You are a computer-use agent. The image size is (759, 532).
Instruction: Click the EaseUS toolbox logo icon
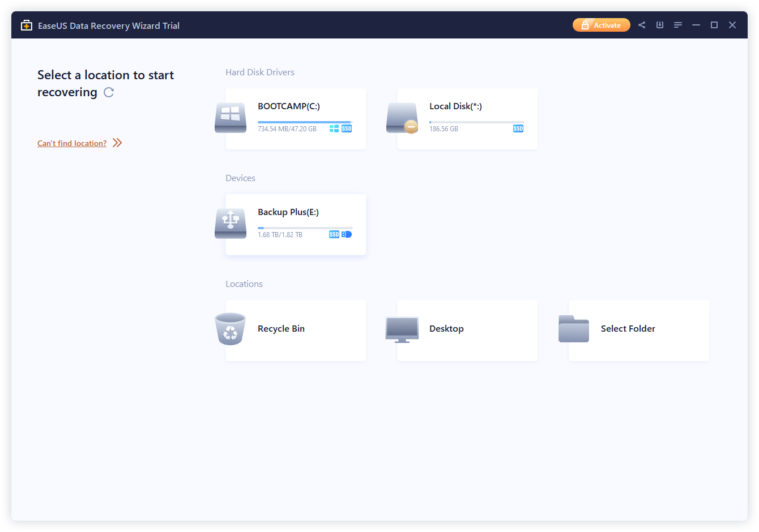coord(26,25)
